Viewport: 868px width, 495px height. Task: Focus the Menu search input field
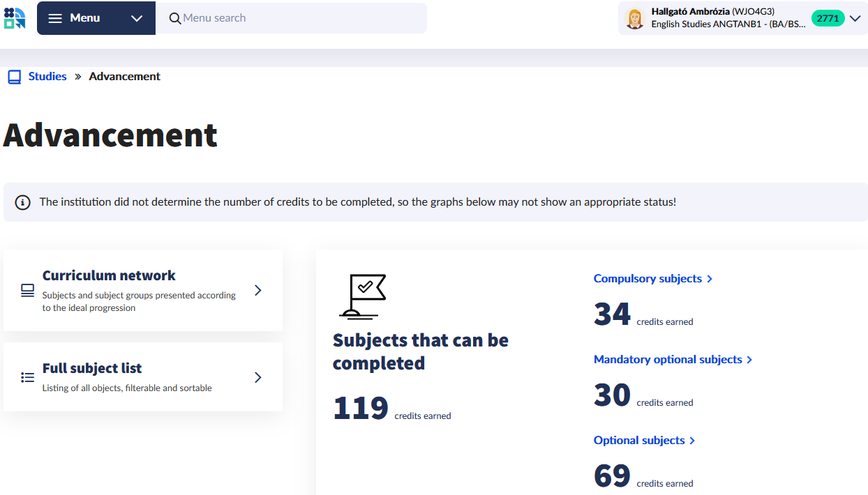pyautogui.click(x=300, y=18)
